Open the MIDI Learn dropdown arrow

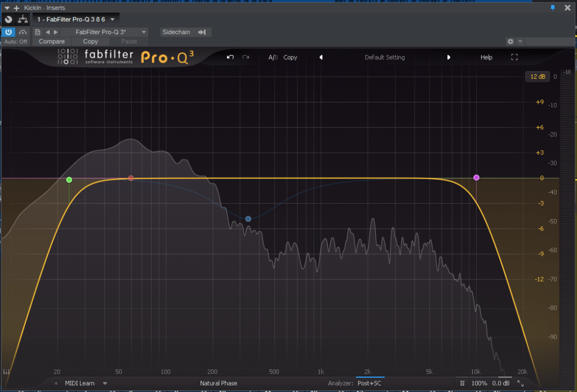pos(105,384)
